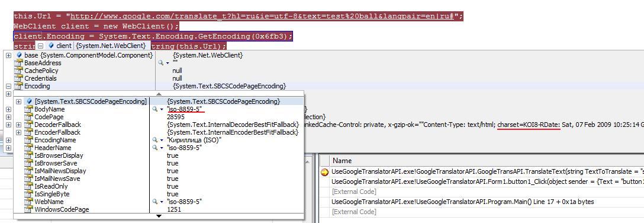Collapse the client datatip minus box
Image resolution: width=644 pixels, height=223 pixels.
pos(41,46)
